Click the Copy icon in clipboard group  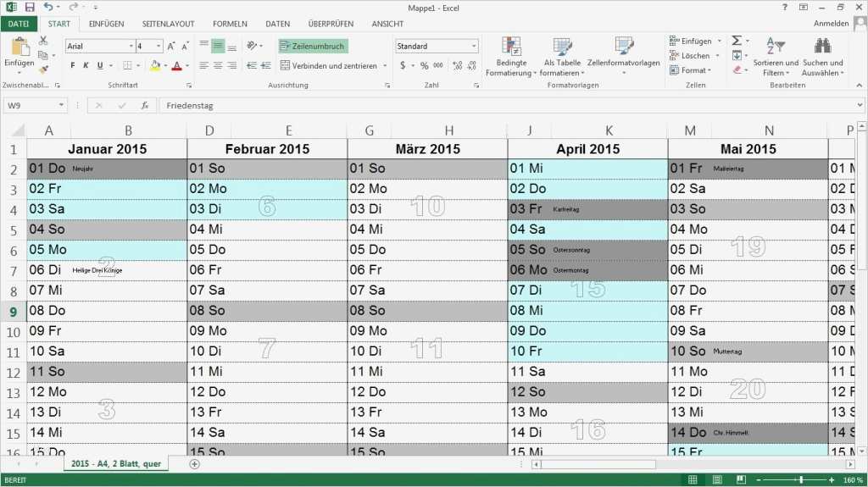tap(42, 55)
